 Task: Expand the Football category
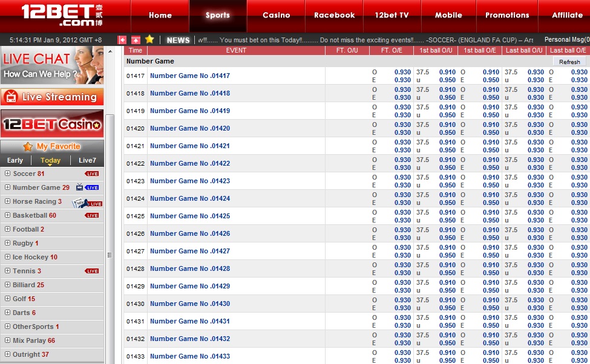click(7, 229)
